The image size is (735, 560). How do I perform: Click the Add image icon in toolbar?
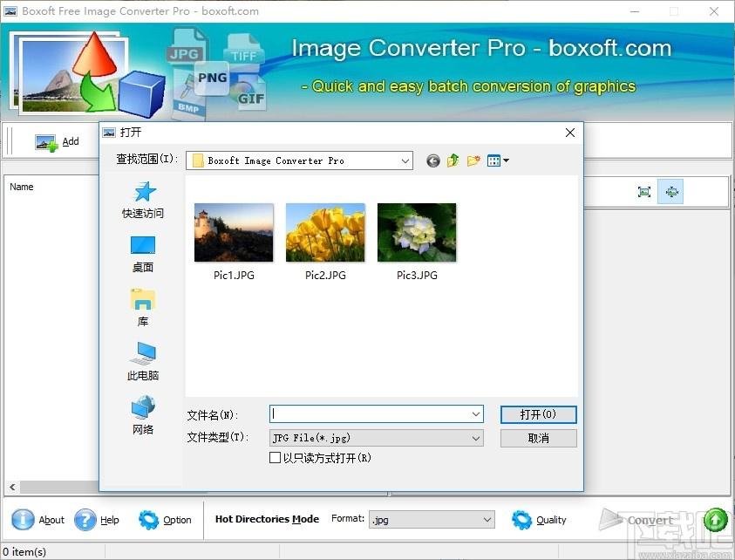pos(46,142)
